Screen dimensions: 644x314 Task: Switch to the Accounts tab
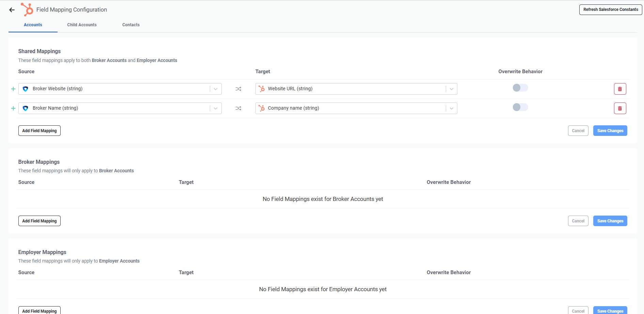[33, 25]
